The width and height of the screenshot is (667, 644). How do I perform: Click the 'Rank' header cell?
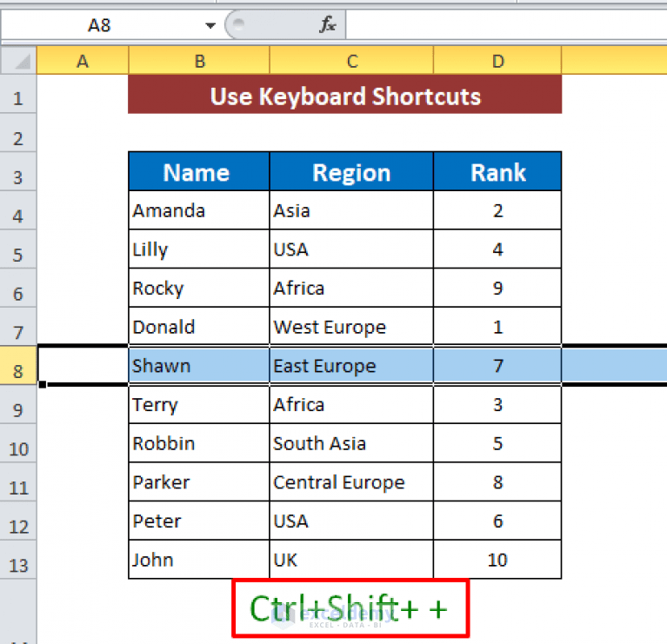point(497,171)
